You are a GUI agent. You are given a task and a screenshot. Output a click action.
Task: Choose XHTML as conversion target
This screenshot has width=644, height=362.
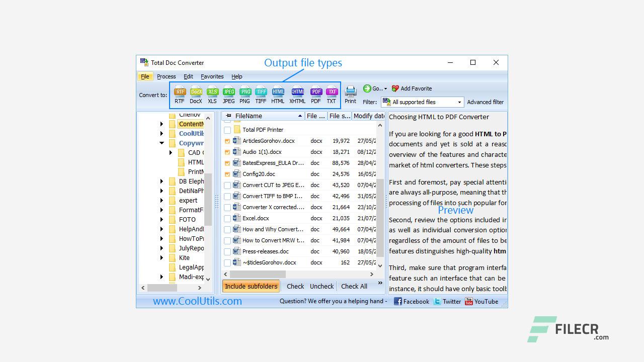tap(297, 92)
